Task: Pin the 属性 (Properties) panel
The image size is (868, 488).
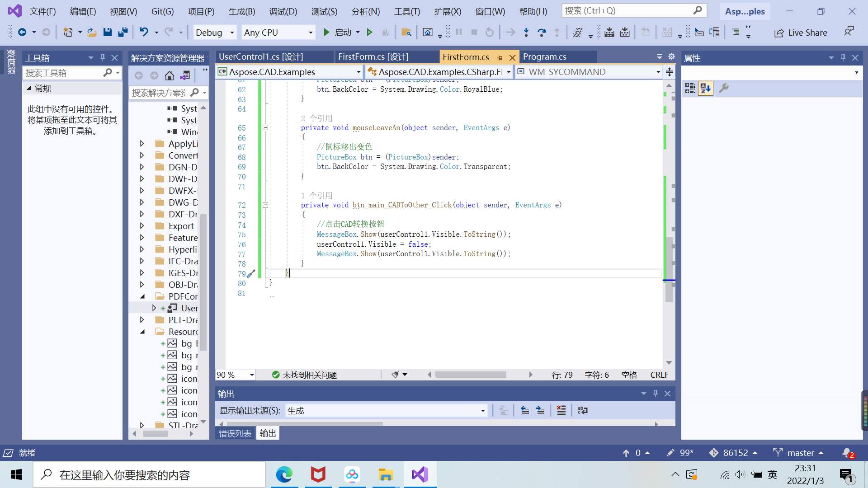Action: (x=842, y=58)
